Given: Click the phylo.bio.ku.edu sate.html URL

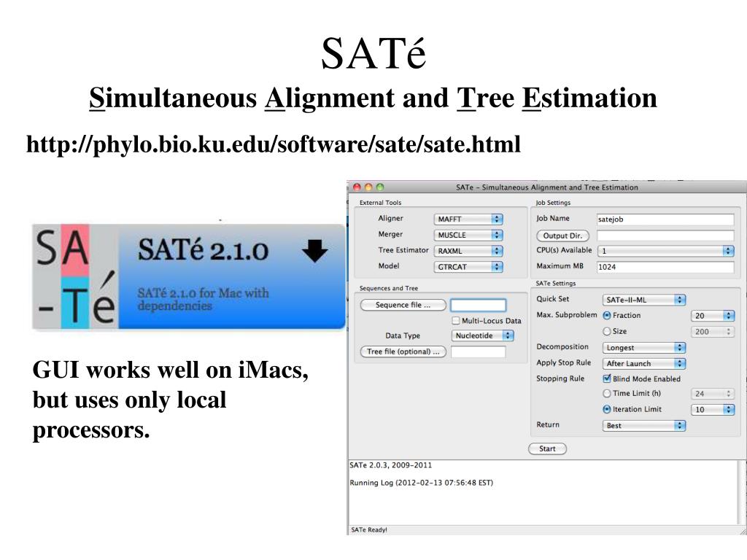Looking at the screenshot, I should [274, 144].
